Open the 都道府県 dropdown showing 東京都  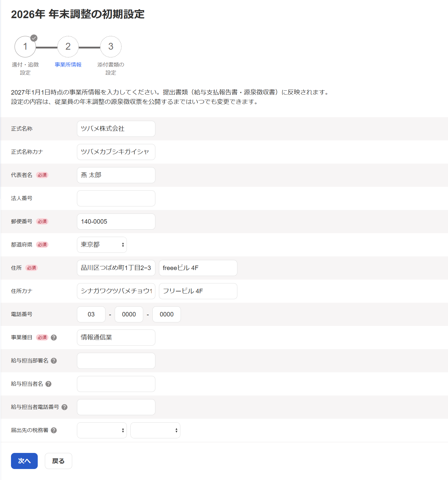[x=102, y=245]
